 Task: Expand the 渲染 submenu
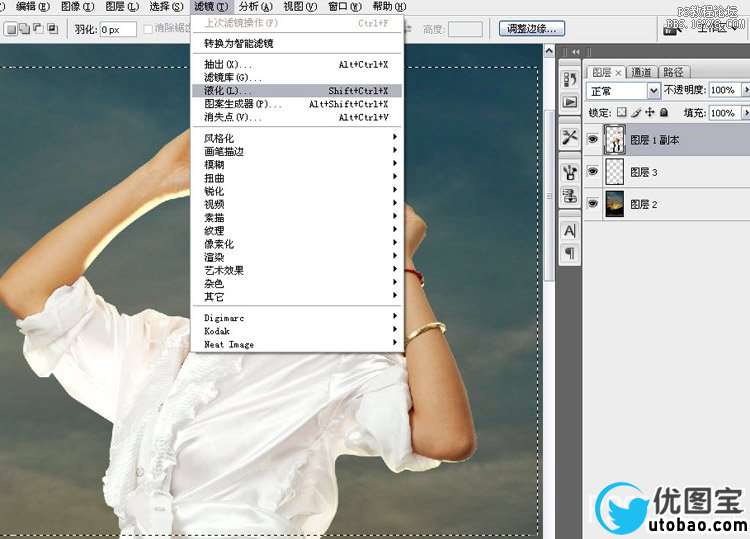click(x=297, y=257)
